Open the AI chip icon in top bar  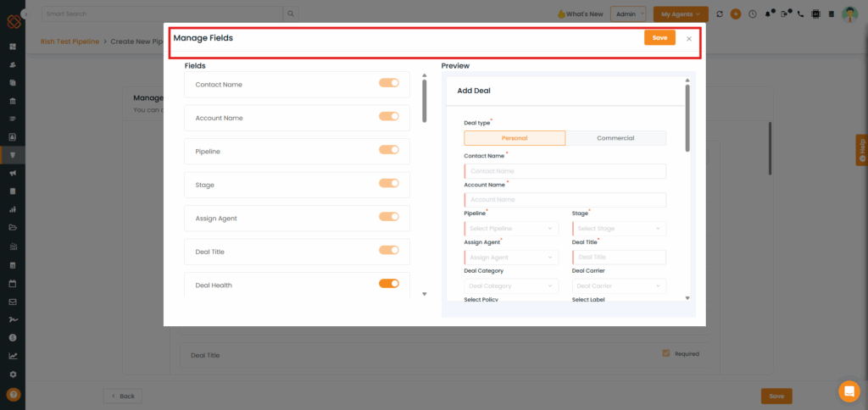click(x=815, y=14)
